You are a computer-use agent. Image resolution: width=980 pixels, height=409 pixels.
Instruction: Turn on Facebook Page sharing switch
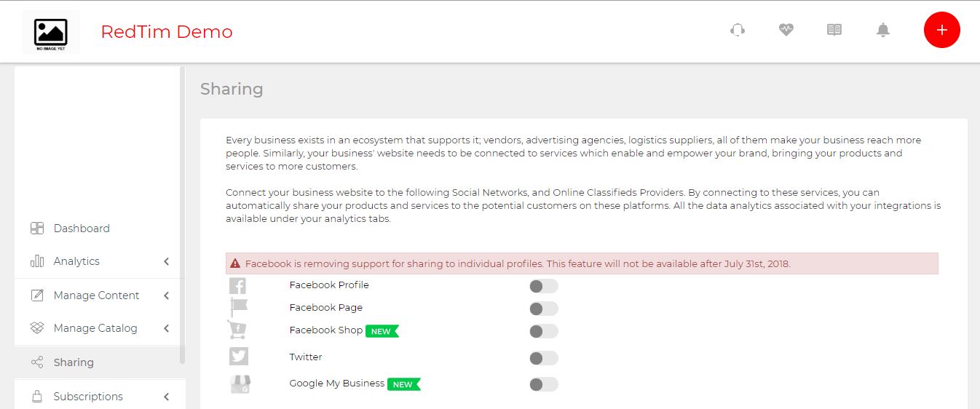tap(544, 309)
